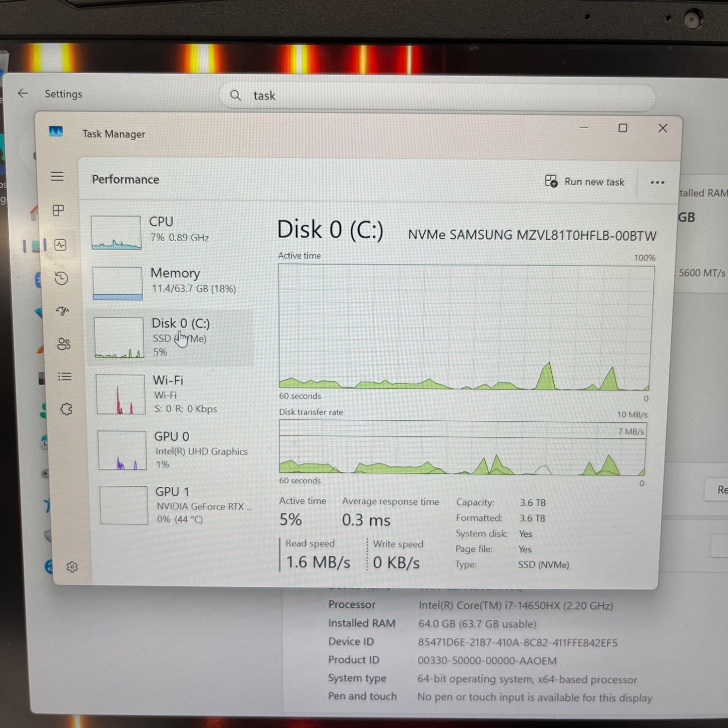Viewport: 728px width, 728px height.
Task: Open Services icon in sidebar
Action: 66,409
